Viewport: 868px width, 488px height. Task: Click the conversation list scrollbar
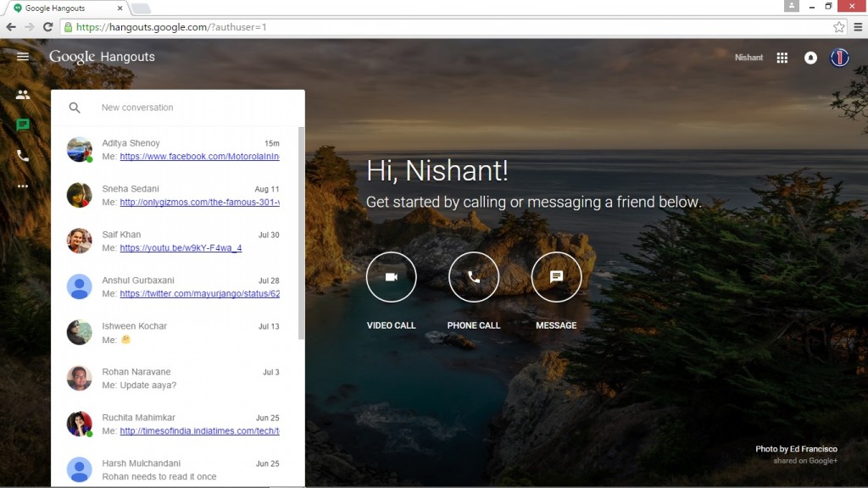pyautogui.click(x=301, y=233)
